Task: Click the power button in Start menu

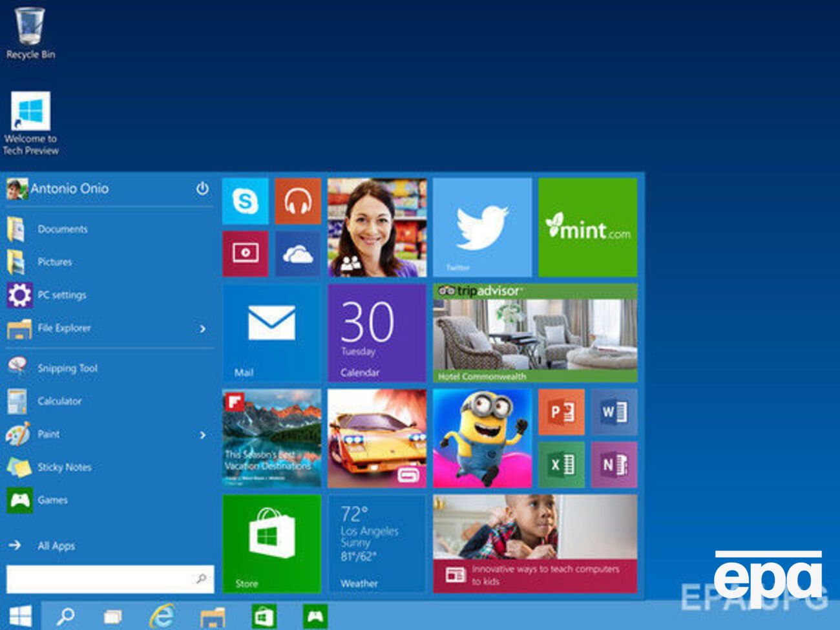Action: pos(202,189)
